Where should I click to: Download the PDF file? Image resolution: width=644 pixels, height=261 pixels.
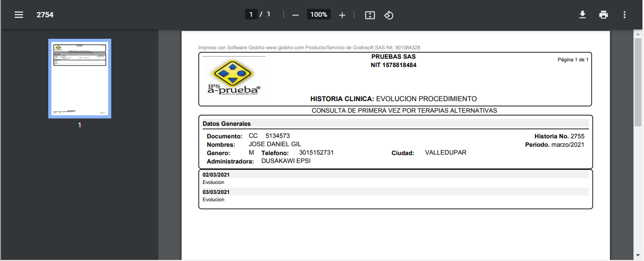pyautogui.click(x=582, y=15)
